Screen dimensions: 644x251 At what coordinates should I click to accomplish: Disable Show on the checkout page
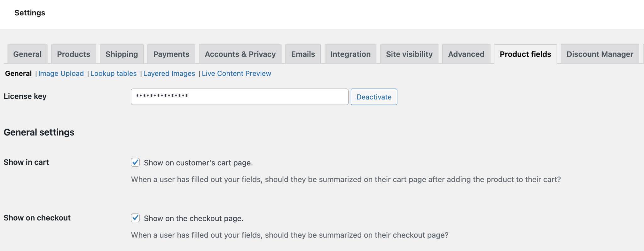pos(135,218)
